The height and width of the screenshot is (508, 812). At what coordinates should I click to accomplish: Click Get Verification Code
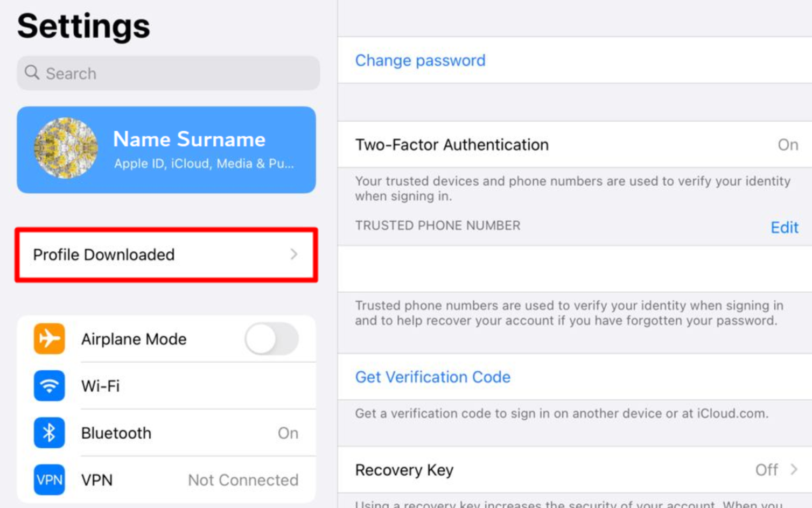(432, 377)
